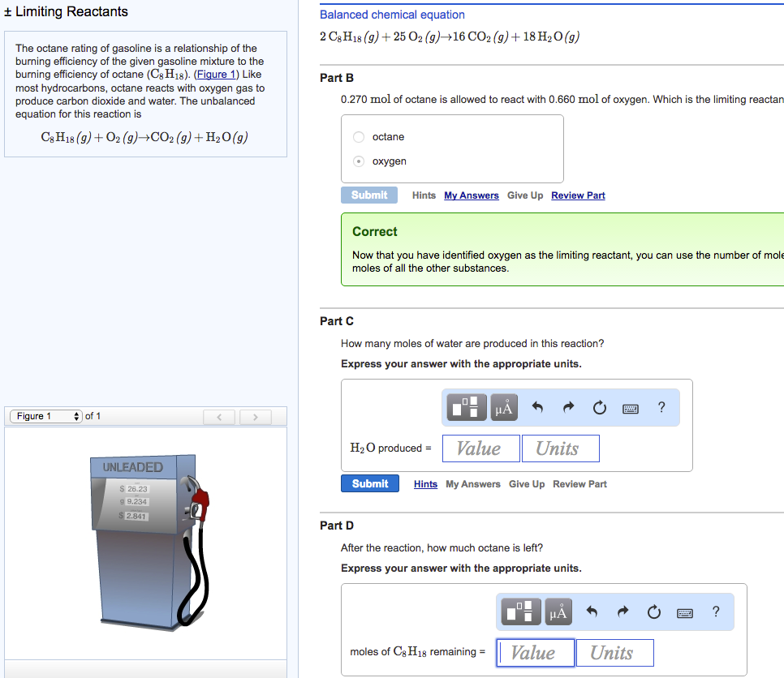Redo entry in Part C toolbar
Image resolution: width=784 pixels, height=678 pixels.
click(x=568, y=409)
